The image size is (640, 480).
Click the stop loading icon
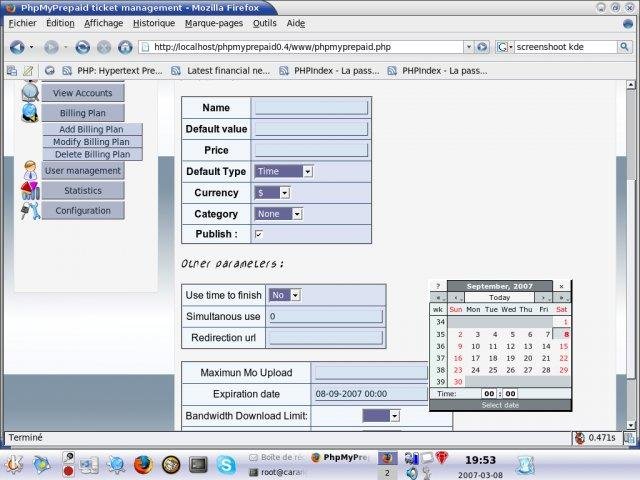[104, 47]
